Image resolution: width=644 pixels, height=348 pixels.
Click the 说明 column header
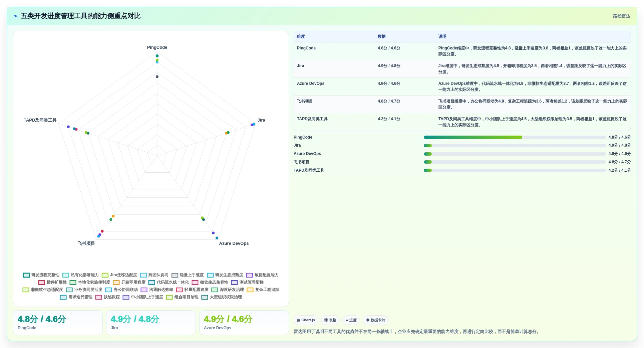coord(442,36)
